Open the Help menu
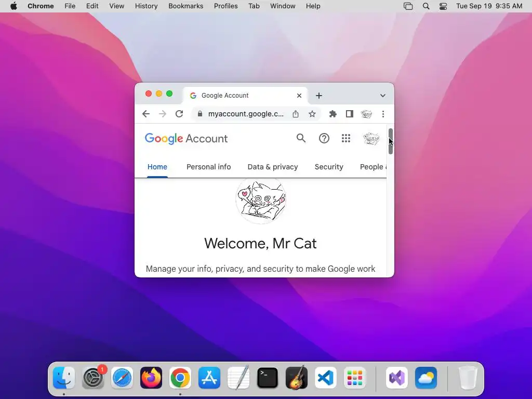The height and width of the screenshot is (399, 532). coord(313,6)
